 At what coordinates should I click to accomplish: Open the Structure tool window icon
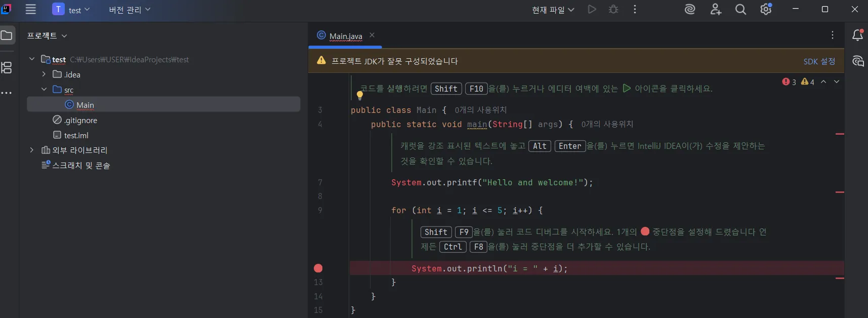(7, 67)
